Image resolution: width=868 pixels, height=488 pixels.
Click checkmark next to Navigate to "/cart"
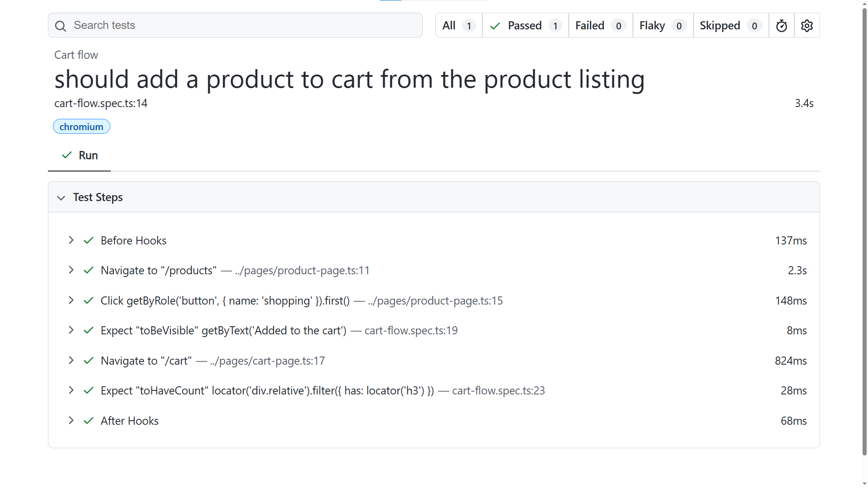click(89, 361)
